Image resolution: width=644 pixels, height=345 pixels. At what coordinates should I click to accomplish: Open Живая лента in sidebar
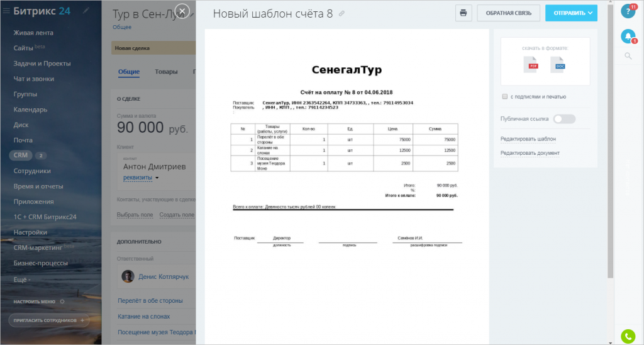(33, 33)
